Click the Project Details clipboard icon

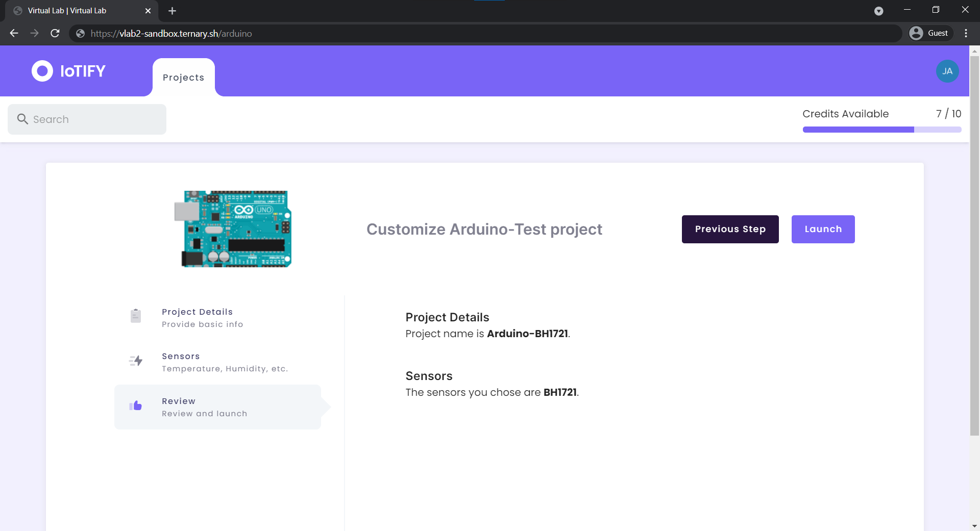[135, 316]
